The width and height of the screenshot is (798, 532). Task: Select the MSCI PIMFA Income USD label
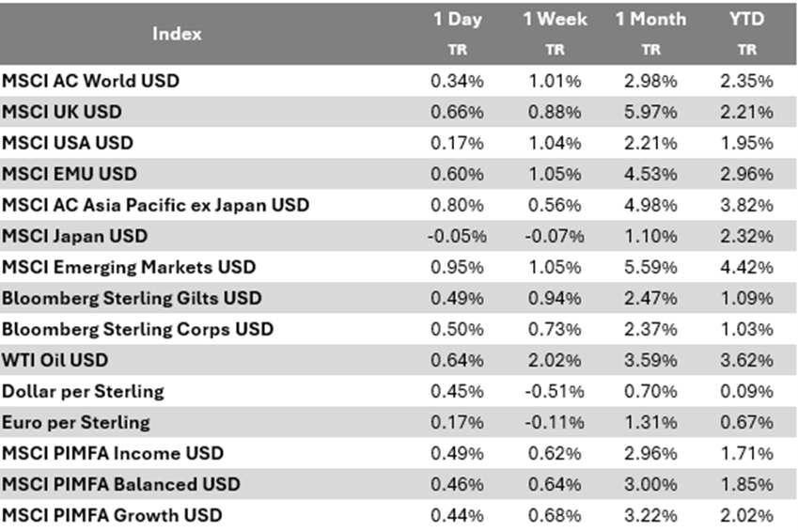point(113,453)
